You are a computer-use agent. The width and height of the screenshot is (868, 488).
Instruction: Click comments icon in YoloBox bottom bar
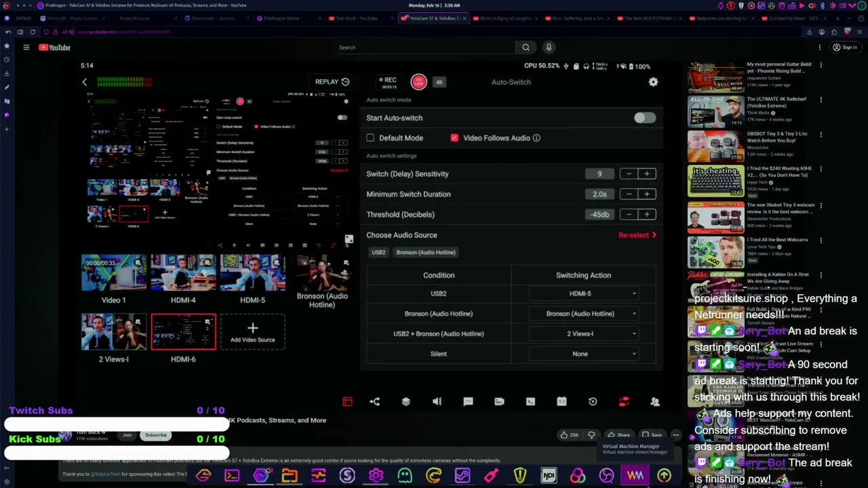pyautogui.click(x=468, y=402)
